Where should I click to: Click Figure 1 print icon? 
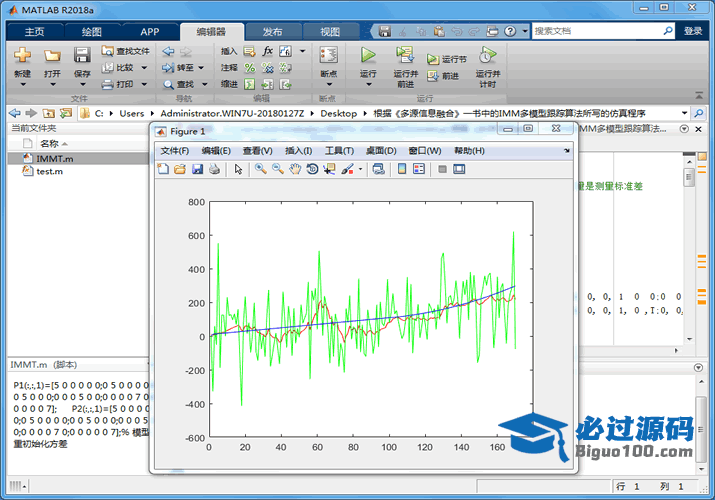[214, 169]
